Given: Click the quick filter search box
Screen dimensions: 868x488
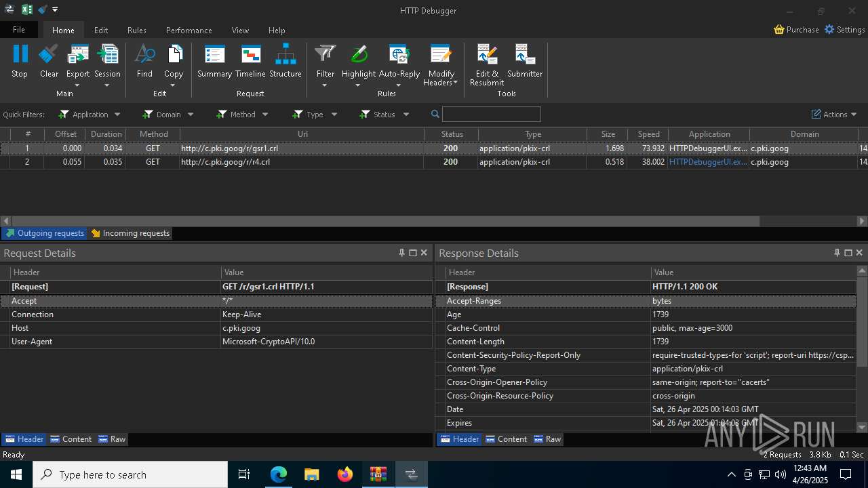Looking at the screenshot, I should (x=492, y=115).
